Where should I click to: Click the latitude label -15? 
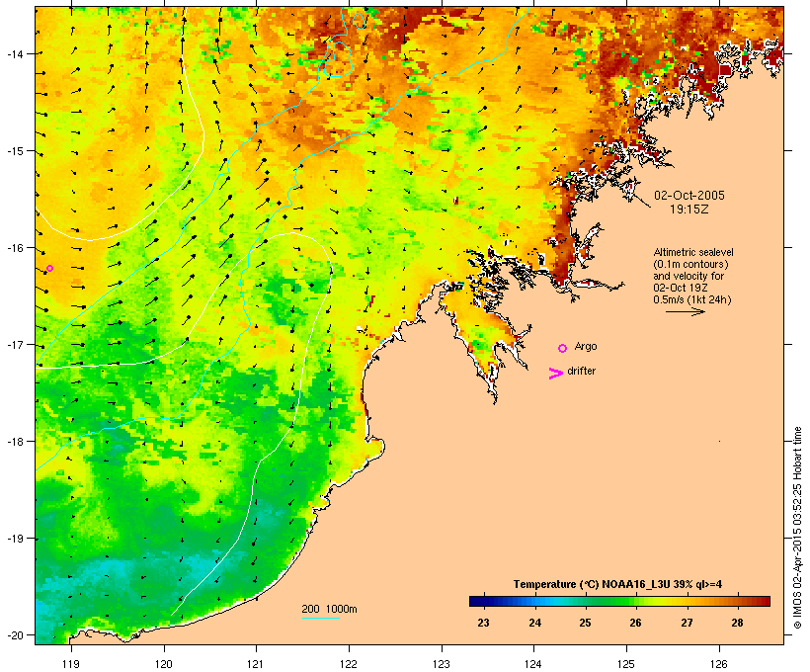[15, 151]
